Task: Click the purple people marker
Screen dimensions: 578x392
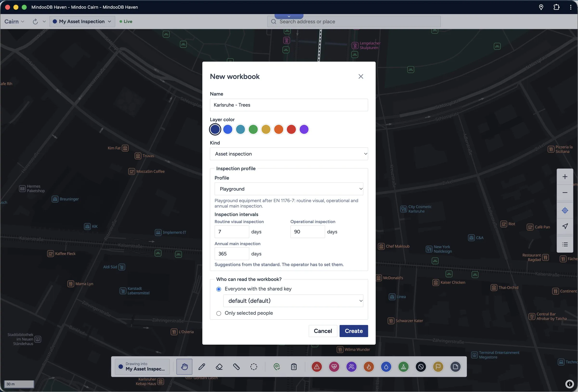Action: pos(351,367)
